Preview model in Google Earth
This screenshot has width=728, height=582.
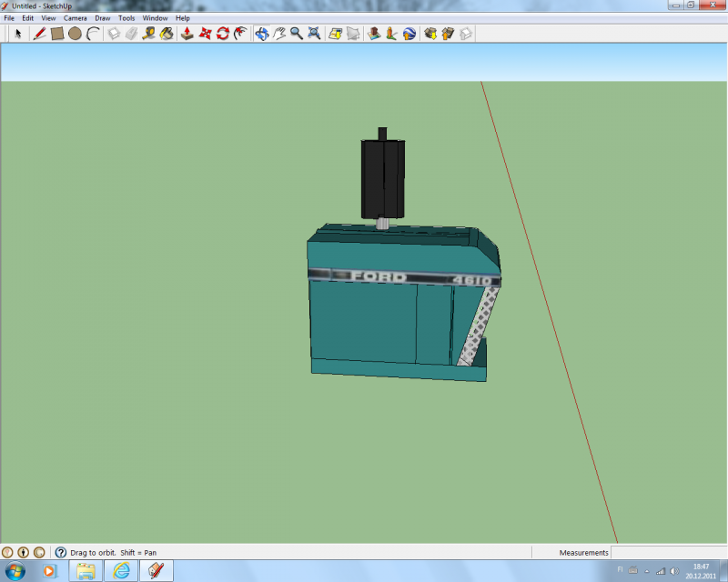pyautogui.click(x=409, y=34)
